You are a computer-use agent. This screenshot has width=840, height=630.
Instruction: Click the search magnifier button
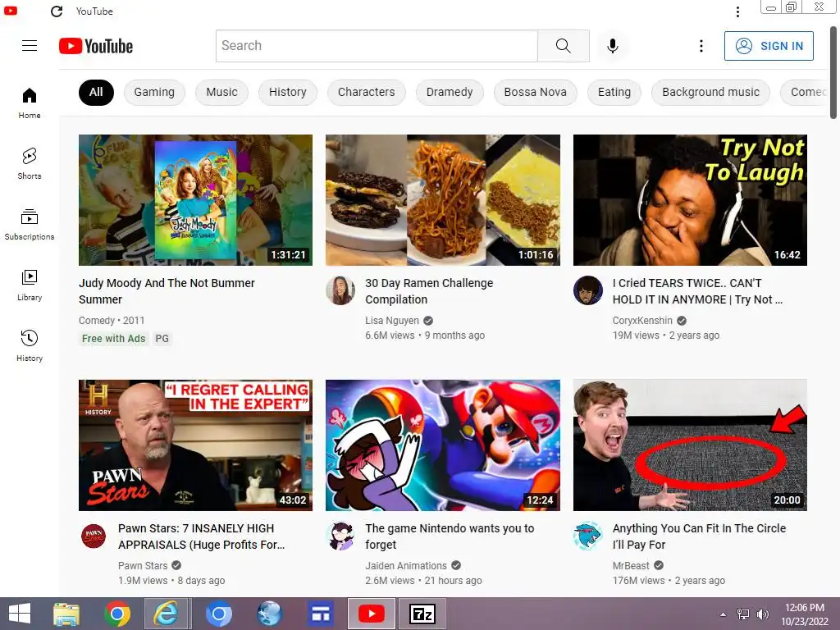(x=563, y=46)
